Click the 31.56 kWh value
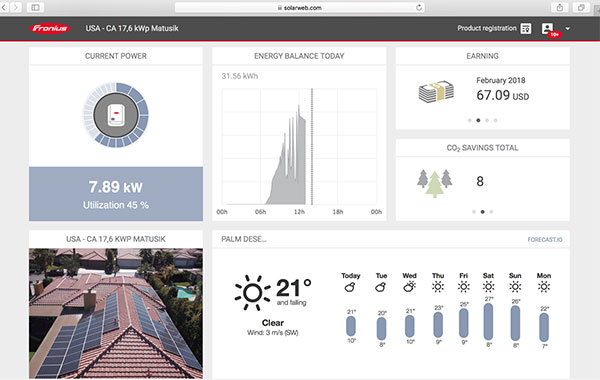The image size is (600, 380). click(240, 76)
